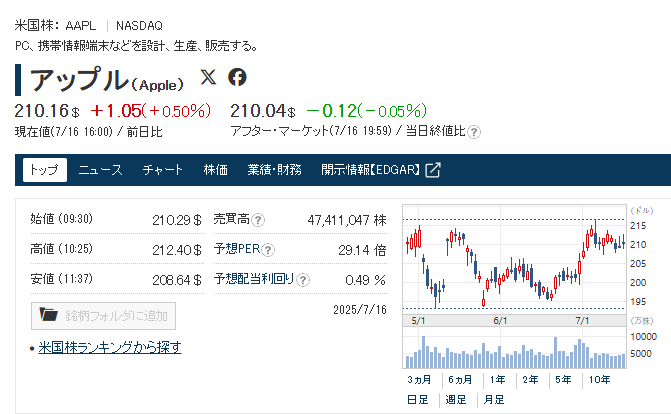The width and height of the screenshot is (671, 414).
Task: Select the トップ tab
Action: [x=45, y=170]
